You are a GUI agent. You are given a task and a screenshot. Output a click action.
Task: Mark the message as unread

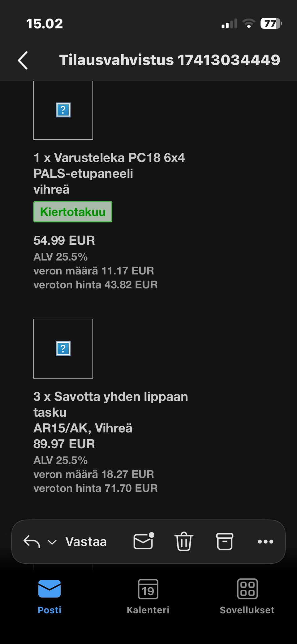(x=144, y=541)
